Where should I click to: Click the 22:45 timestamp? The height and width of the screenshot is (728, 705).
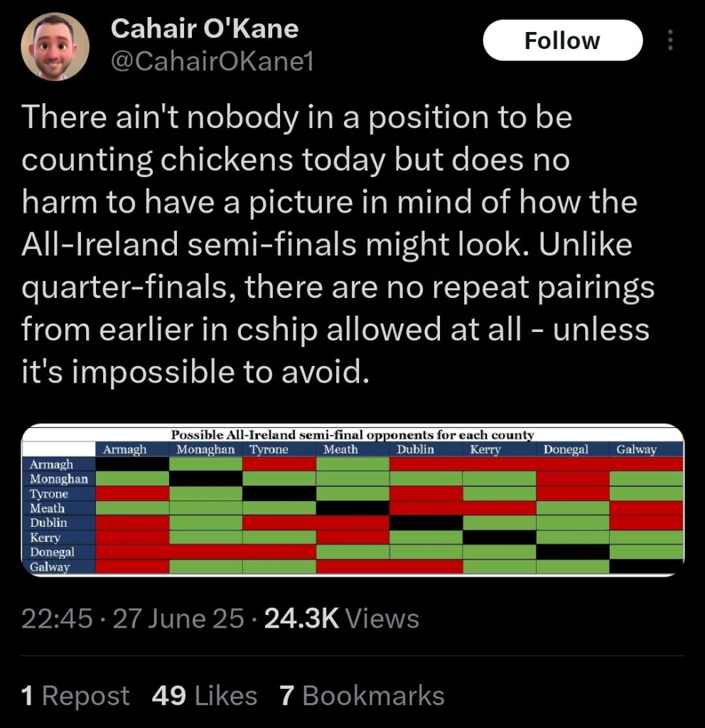click(57, 619)
